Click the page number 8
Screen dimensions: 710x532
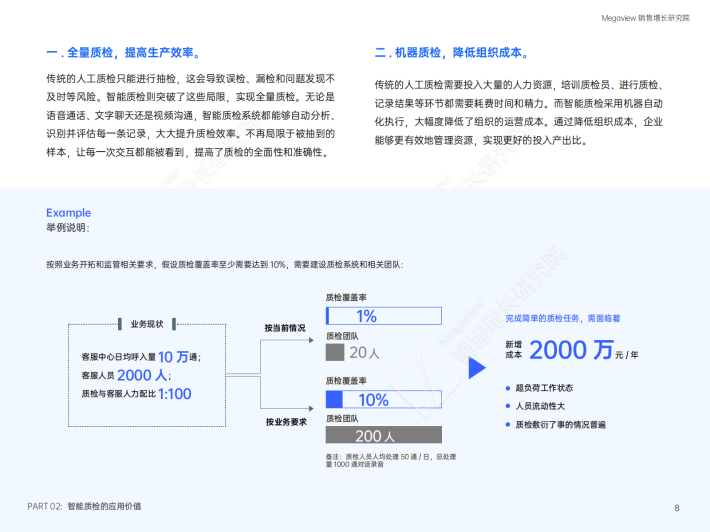coord(677,507)
